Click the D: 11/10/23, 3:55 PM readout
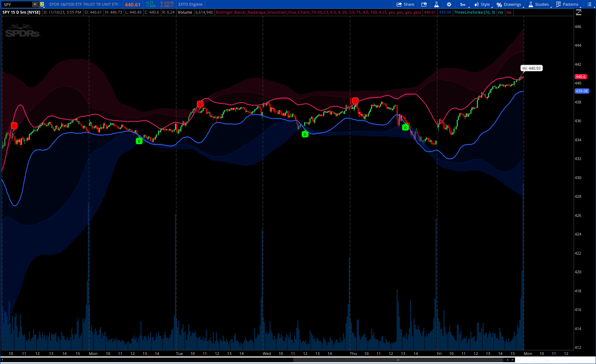 coord(62,12)
